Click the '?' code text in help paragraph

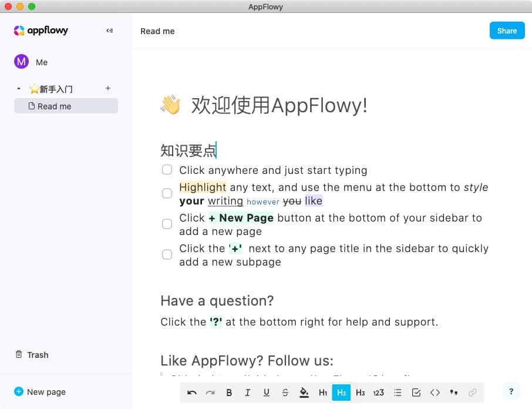pyautogui.click(x=216, y=322)
